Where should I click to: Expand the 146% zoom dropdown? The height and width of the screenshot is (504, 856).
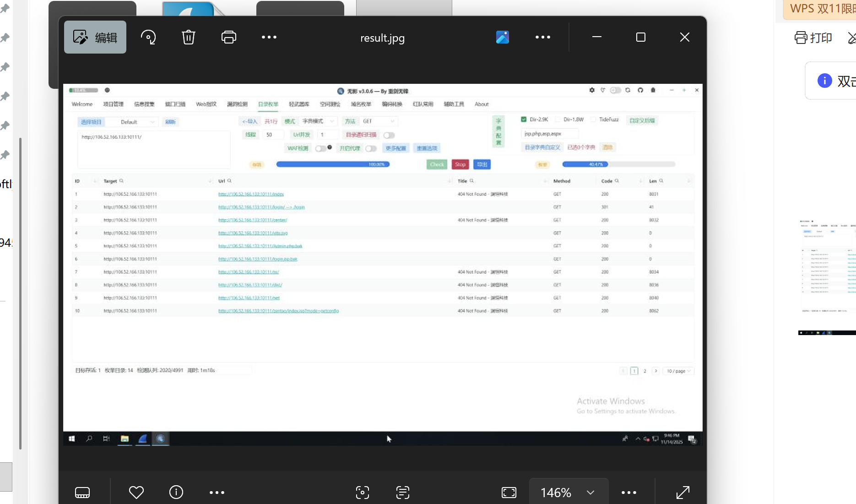tap(591, 493)
